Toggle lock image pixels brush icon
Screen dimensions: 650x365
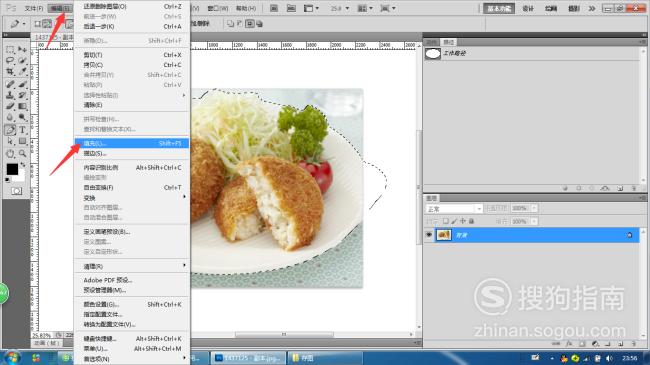[x=454, y=221]
